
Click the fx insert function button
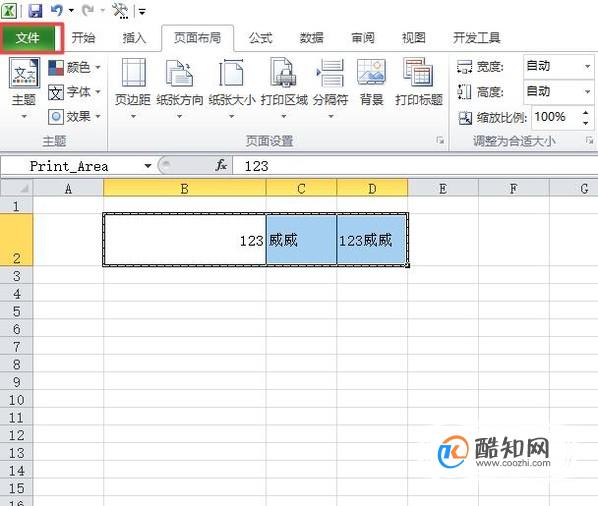pyautogui.click(x=221, y=165)
